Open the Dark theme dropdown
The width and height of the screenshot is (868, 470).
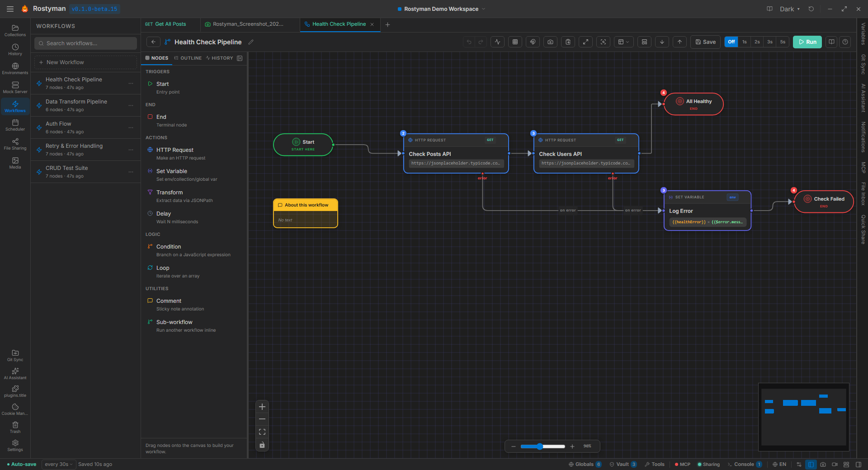coord(789,9)
